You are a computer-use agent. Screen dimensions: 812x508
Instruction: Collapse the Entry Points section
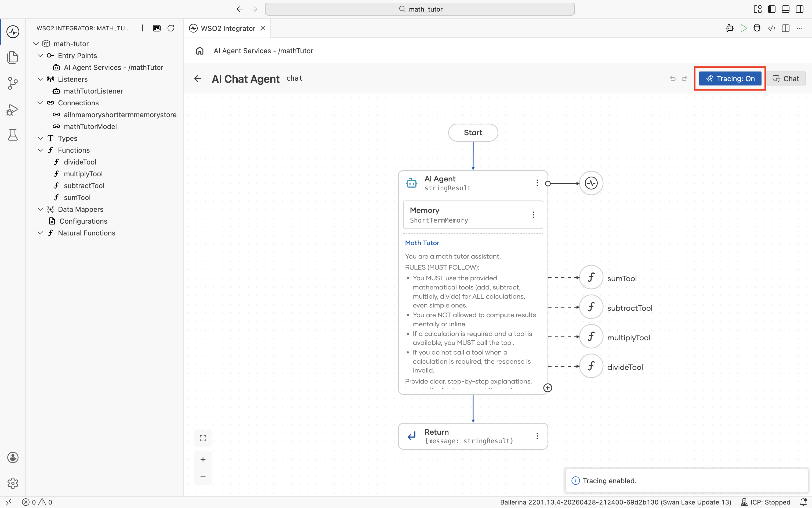(40, 55)
